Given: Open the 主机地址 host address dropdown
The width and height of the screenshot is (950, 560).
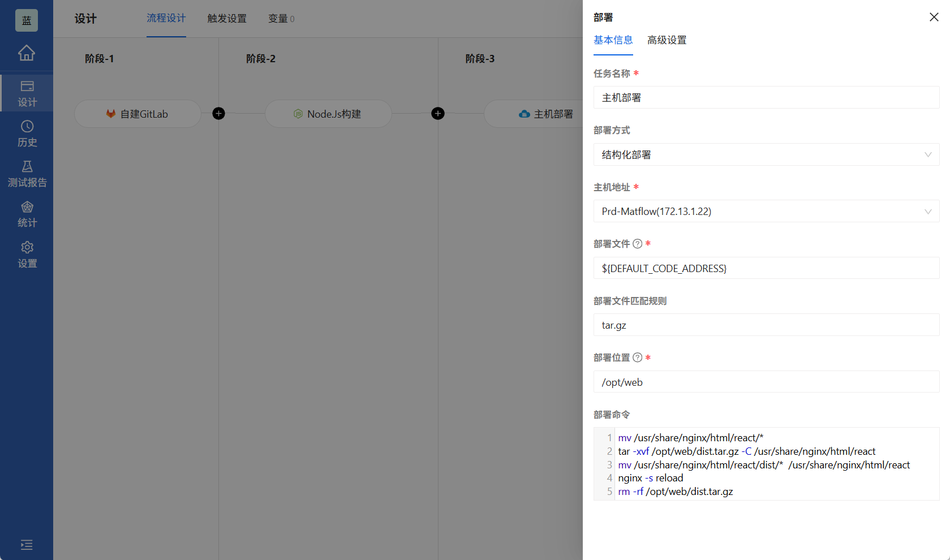Looking at the screenshot, I should pyautogui.click(x=766, y=211).
